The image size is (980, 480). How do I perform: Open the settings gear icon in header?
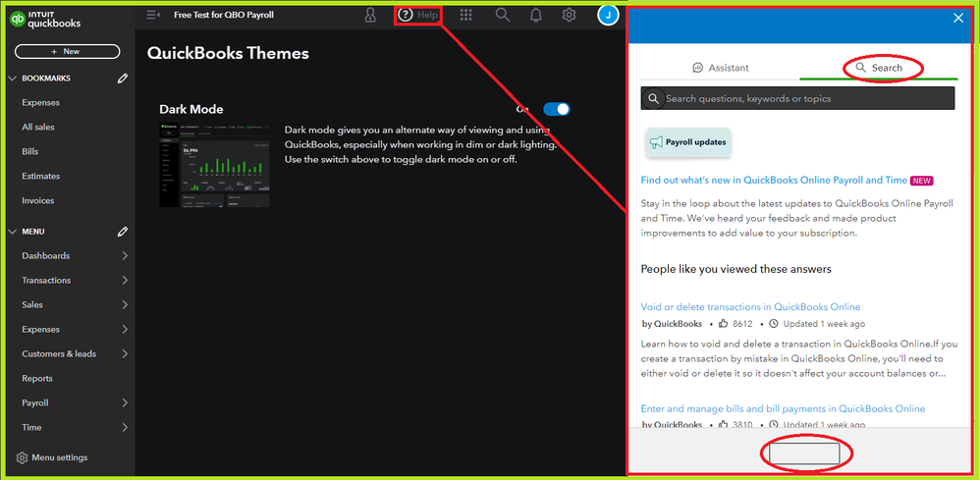point(569,15)
